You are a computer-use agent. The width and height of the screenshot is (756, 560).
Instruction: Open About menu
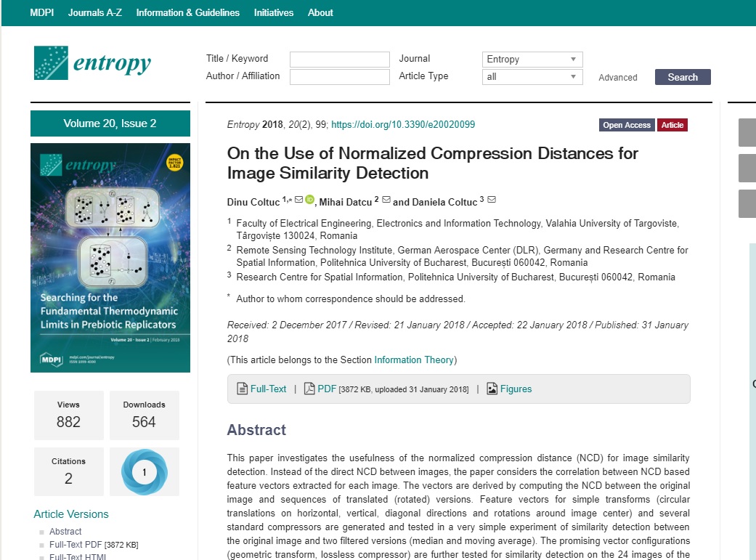[320, 12]
